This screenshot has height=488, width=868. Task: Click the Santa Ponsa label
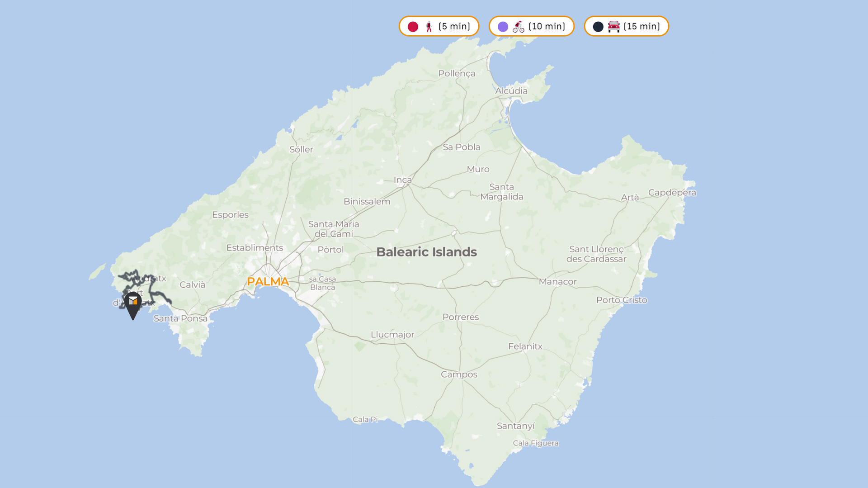tap(180, 318)
